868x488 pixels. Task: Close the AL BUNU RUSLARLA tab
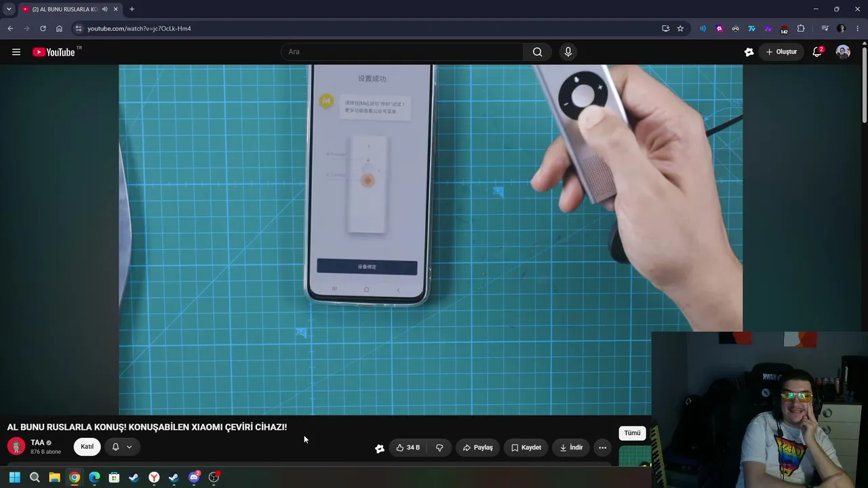coord(115,9)
